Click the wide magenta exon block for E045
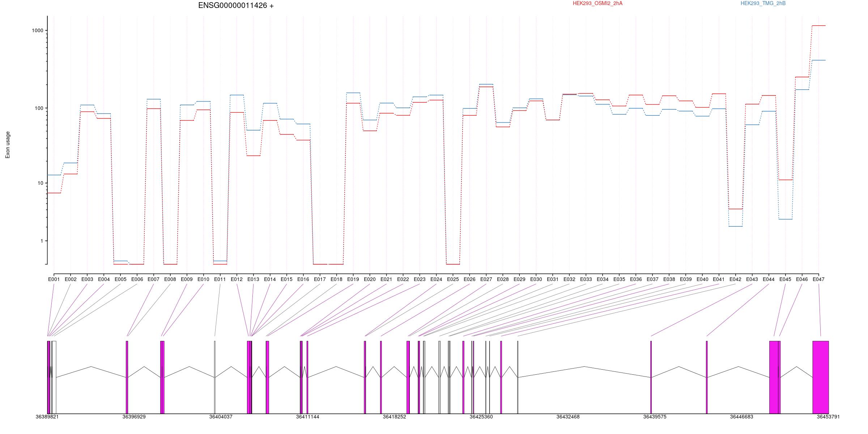This screenshot has width=868, height=434. [774, 377]
